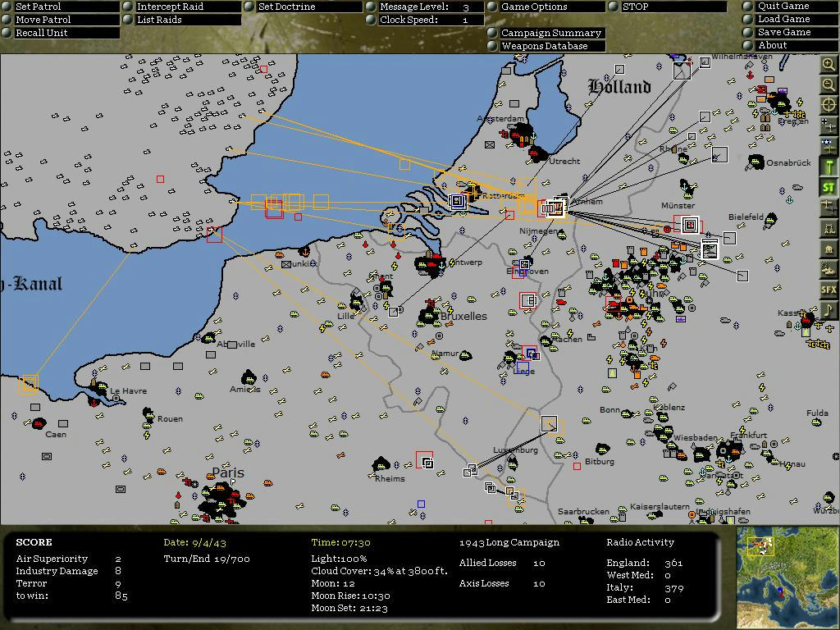Zoom in on the map

(x=829, y=65)
